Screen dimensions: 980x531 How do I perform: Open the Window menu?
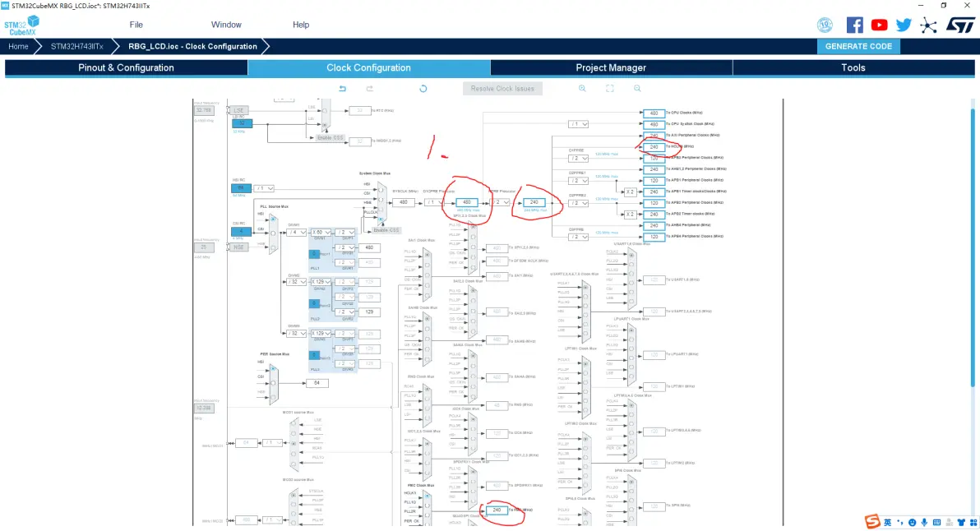click(226, 25)
